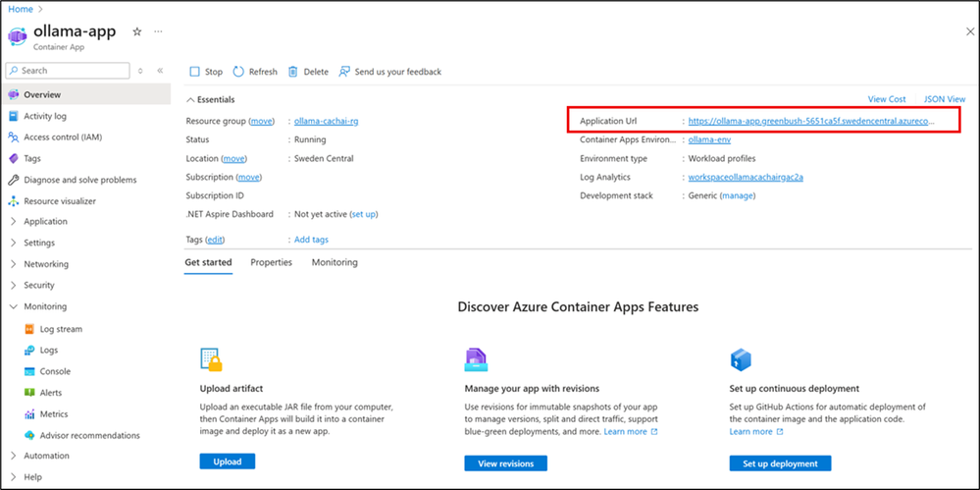Click the Console icon

pyautogui.click(x=29, y=371)
